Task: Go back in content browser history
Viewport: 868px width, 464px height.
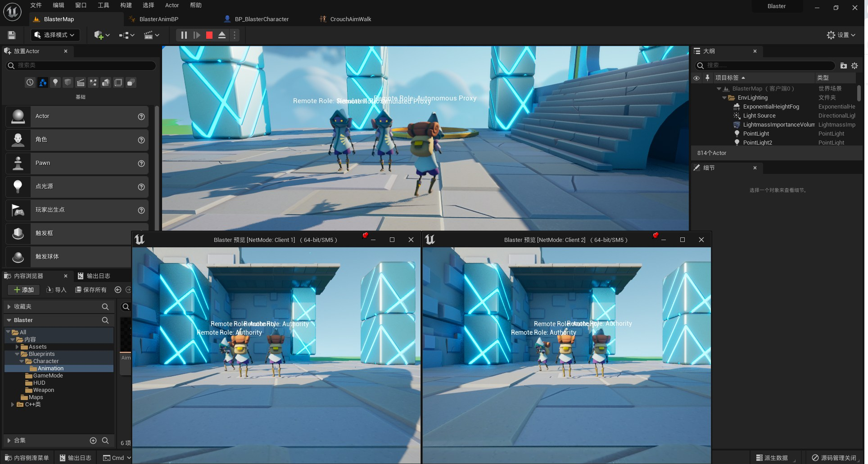Action: [x=118, y=290]
